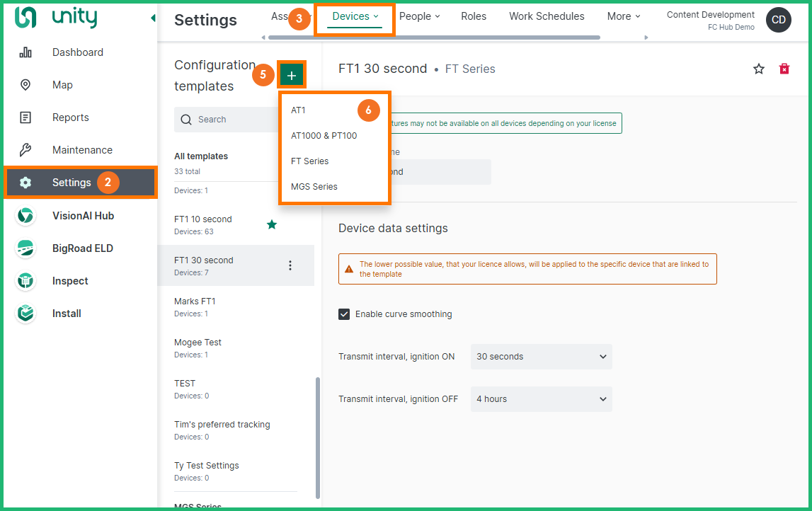The height and width of the screenshot is (511, 812).
Task: Open Transmit interval ignition ON dropdown
Action: click(x=541, y=357)
